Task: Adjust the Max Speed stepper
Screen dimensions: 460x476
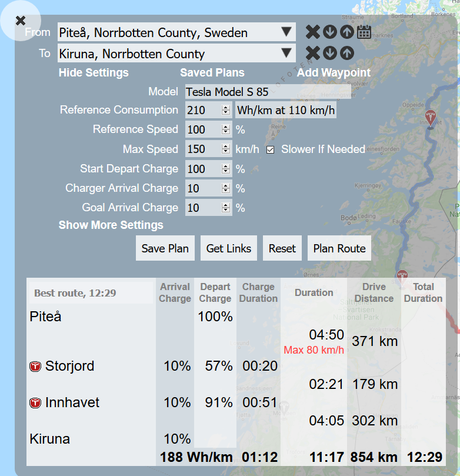Action: [225, 149]
